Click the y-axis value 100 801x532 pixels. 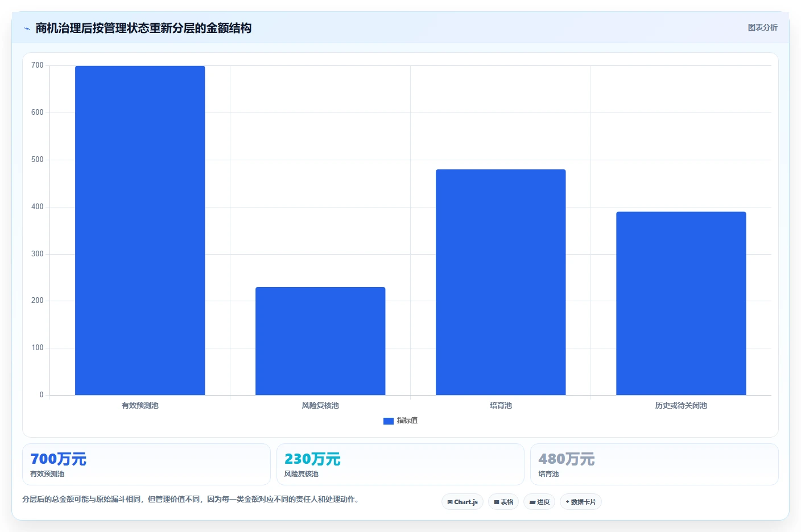(38, 348)
